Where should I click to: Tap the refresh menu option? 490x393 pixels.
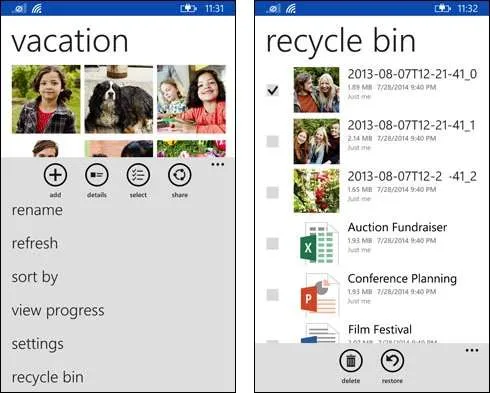35,243
